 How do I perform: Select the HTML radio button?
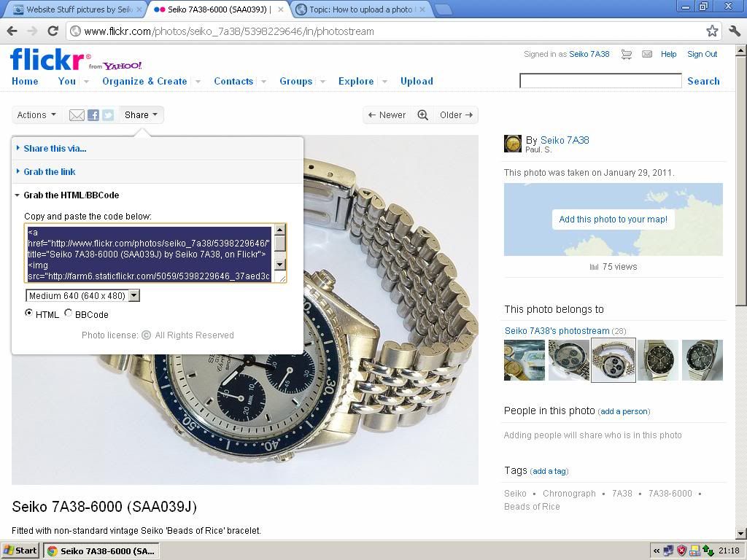pyautogui.click(x=29, y=314)
